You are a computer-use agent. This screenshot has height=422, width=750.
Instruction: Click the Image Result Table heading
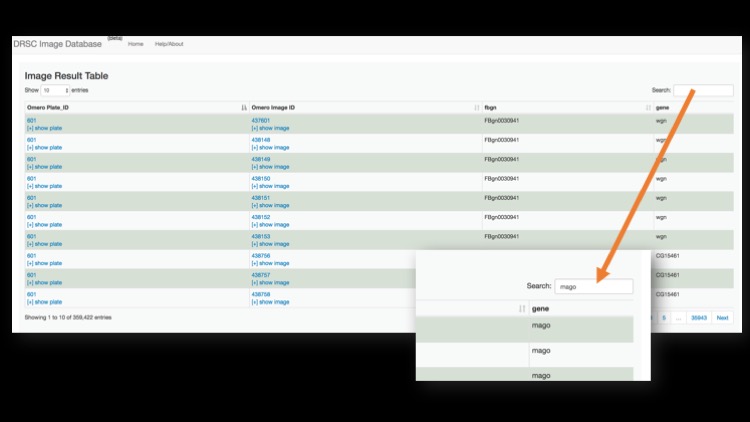pos(66,76)
